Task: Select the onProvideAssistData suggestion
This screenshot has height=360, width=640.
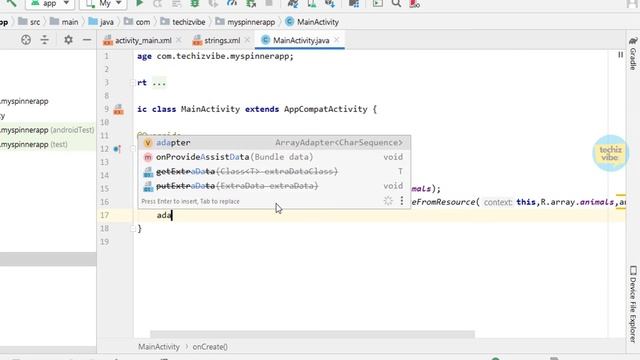Action: (x=274, y=157)
